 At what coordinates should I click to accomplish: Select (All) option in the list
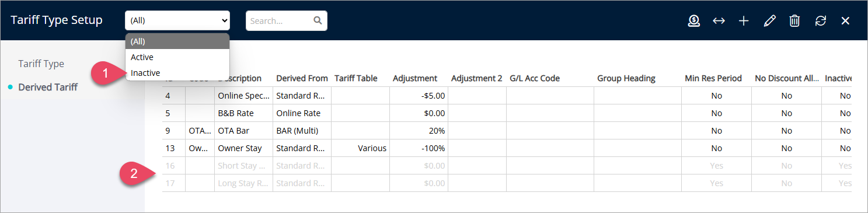[177, 41]
